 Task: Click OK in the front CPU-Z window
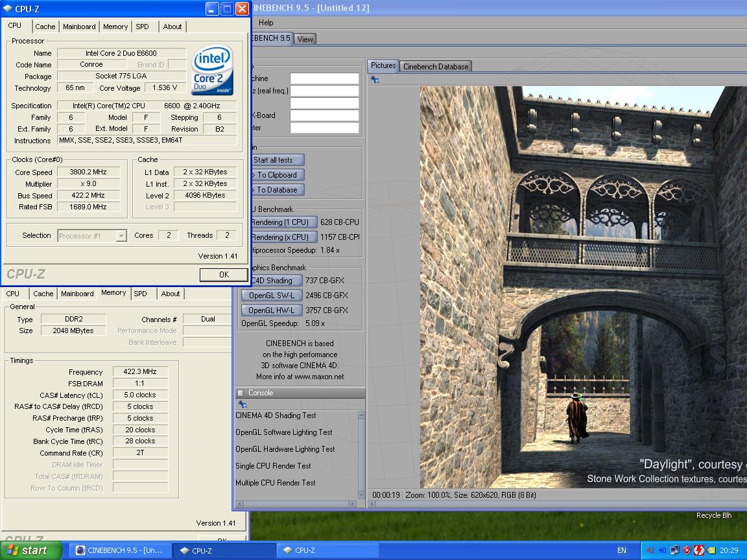tap(224, 275)
